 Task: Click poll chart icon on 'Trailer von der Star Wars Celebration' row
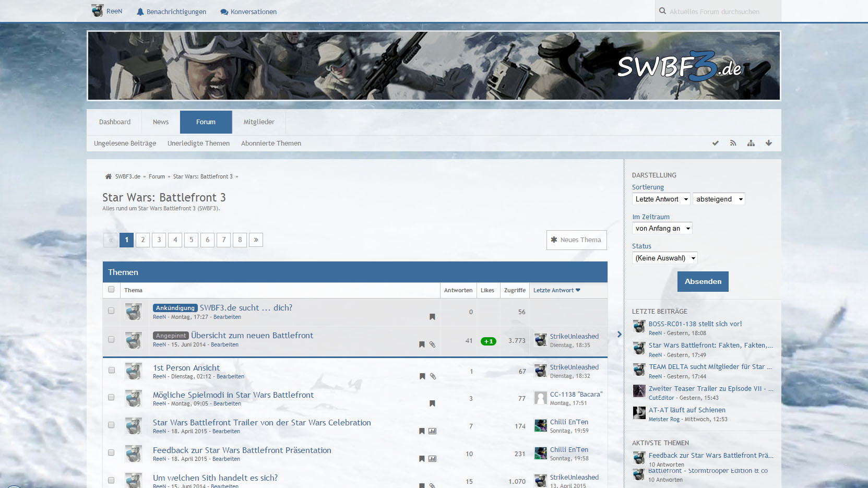click(x=433, y=431)
